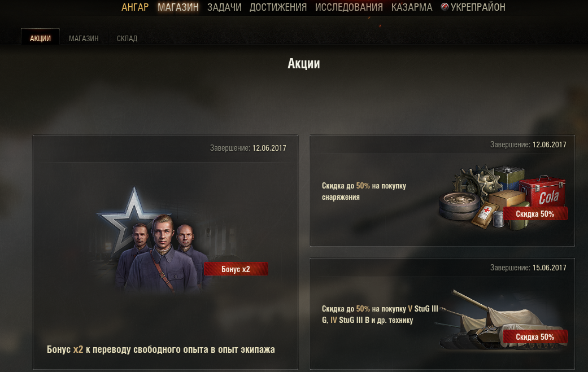Open the crew experience bonus description
The height and width of the screenshot is (372, 588).
tap(161, 349)
